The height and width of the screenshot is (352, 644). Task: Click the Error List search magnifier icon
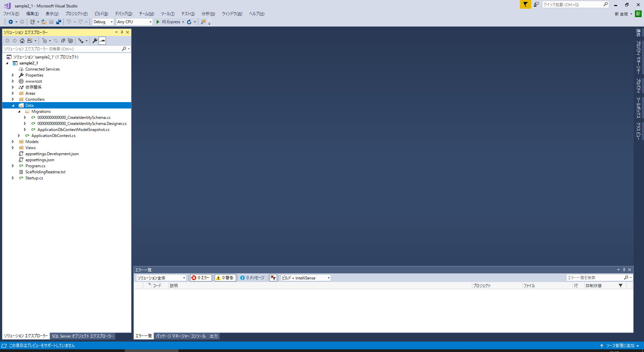click(626, 278)
